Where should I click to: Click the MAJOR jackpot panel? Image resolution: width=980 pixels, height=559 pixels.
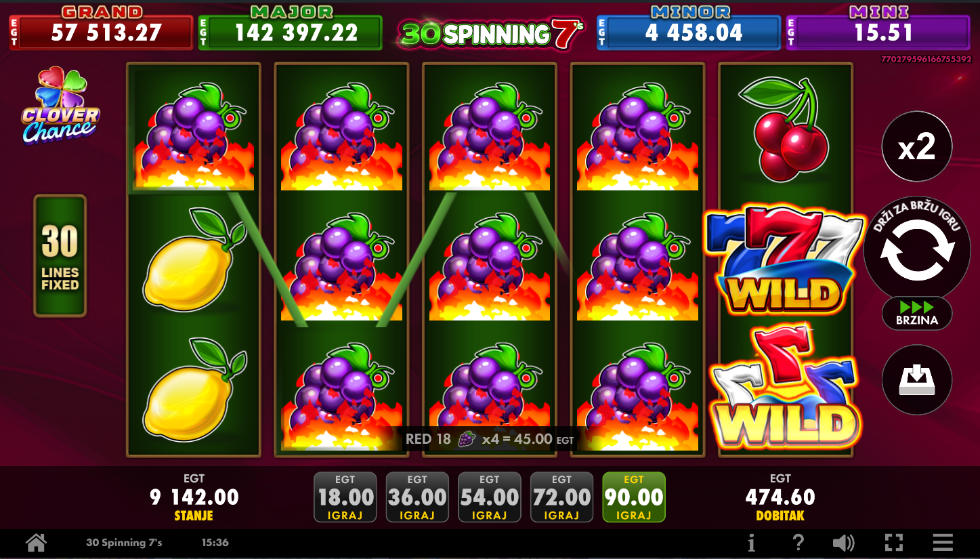291,28
